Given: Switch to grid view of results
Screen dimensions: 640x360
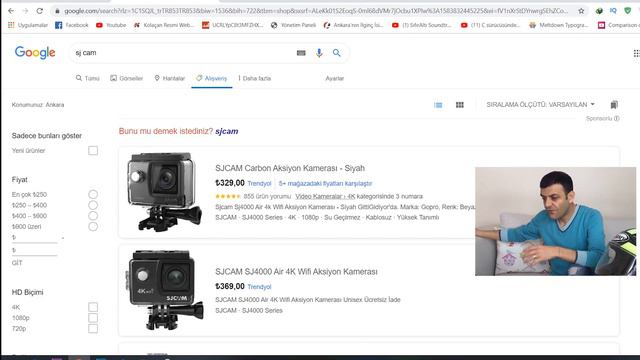Looking at the screenshot, I should pyautogui.click(x=460, y=105).
